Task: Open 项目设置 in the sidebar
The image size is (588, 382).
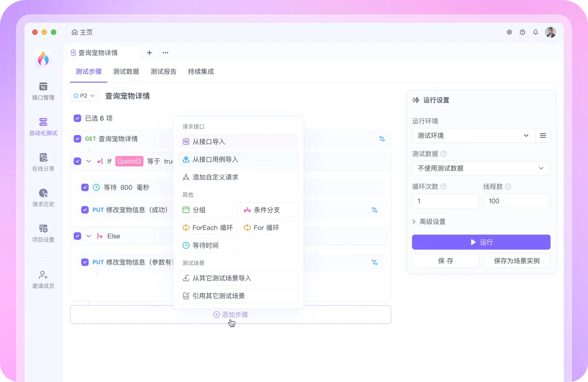Action: tap(43, 232)
